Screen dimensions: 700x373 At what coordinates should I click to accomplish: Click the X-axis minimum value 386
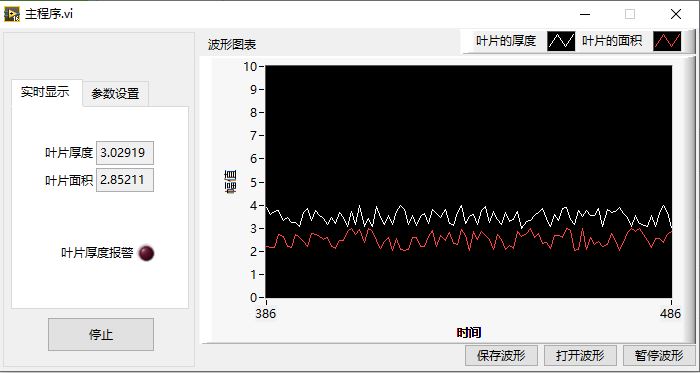[x=266, y=314]
